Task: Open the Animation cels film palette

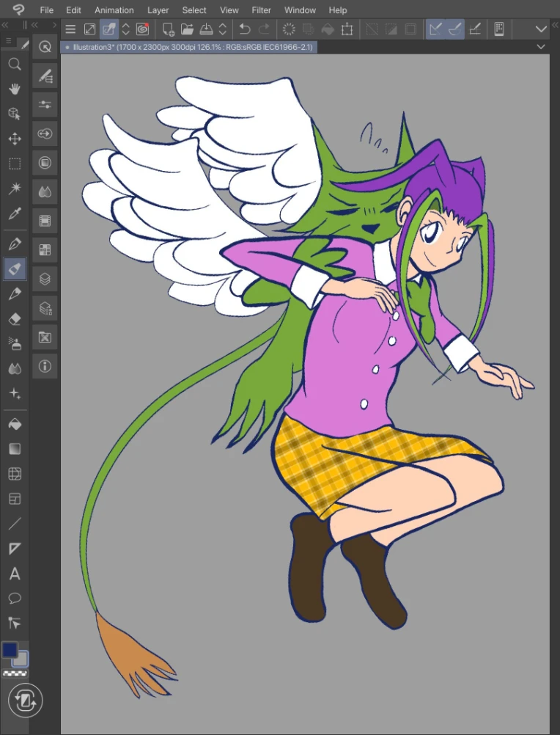Action: [x=45, y=221]
